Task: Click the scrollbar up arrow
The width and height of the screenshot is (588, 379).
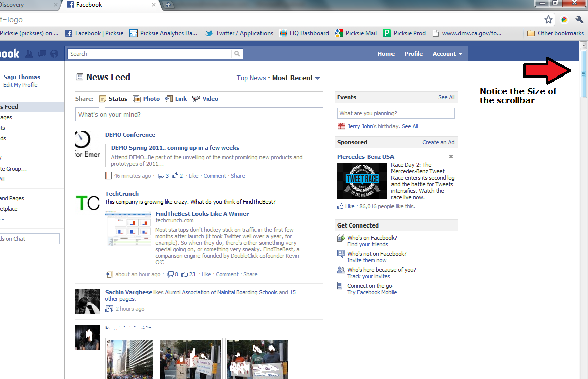Action: pyautogui.click(x=583, y=45)
